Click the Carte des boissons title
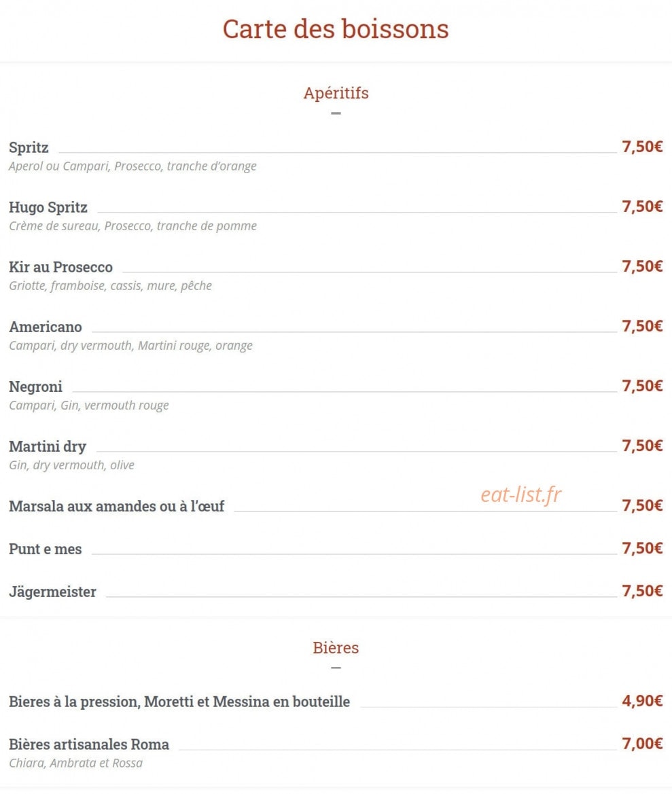This screenshot has height=794, width=672. (x=336, y=29)
